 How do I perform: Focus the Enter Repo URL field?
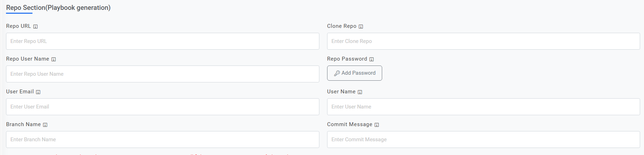[162, 41]
